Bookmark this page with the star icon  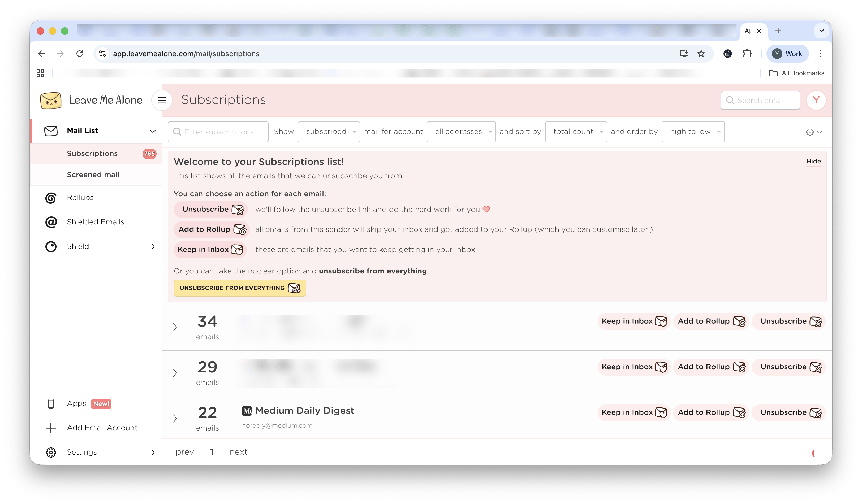tap(701, 54)
